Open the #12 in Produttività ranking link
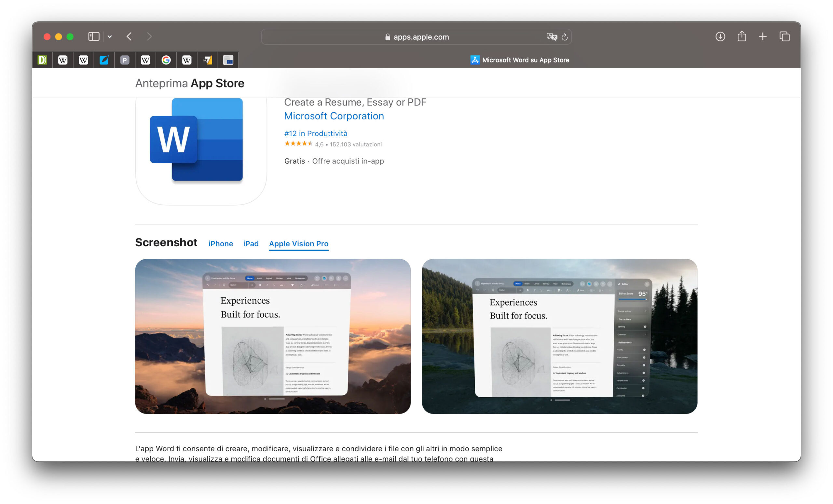This screenshot has width=833, height=504. click(x=315, y=133)
